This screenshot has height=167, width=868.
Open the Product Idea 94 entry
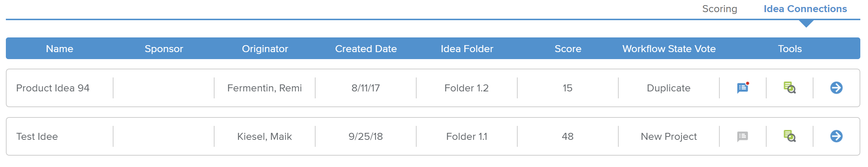coord(53,88)
